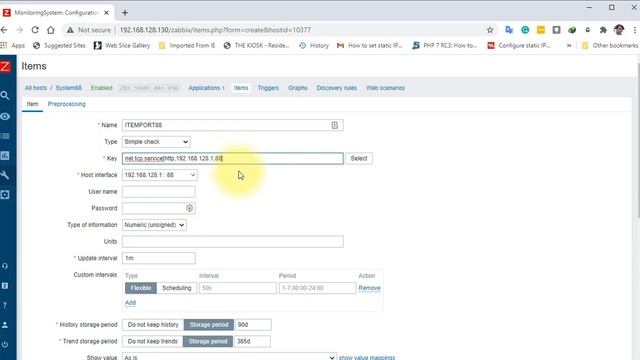Viewport: 640px width, 360px height.
Task: Open Triggers in host navigation
Action: (268, 88)
